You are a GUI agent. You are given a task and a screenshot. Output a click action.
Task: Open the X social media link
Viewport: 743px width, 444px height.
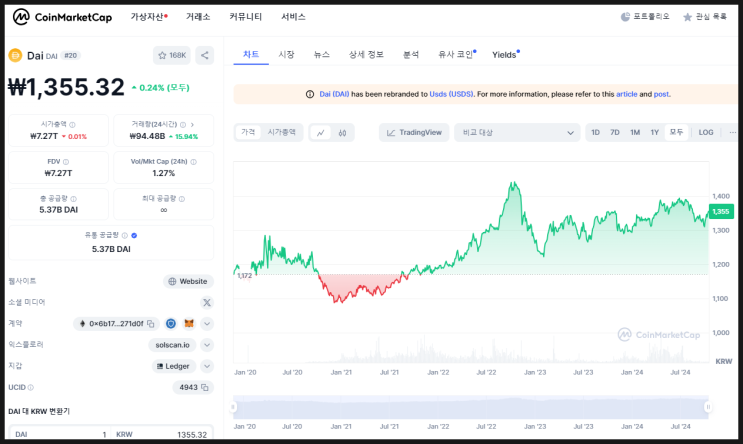click(207, 302)
